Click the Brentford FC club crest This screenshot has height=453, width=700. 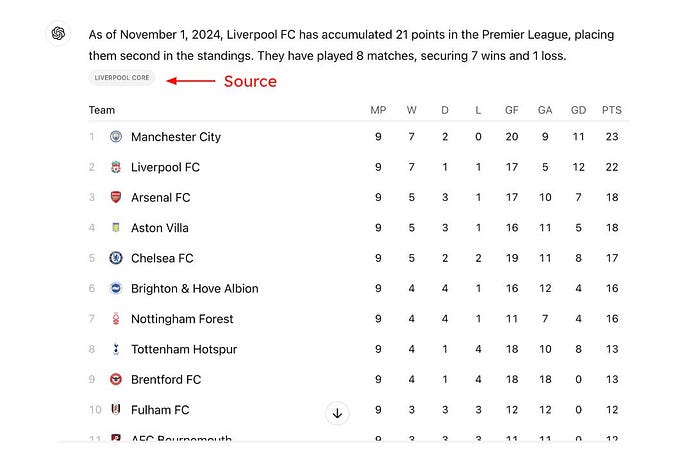pyautogui.click(x=116, y=379)
